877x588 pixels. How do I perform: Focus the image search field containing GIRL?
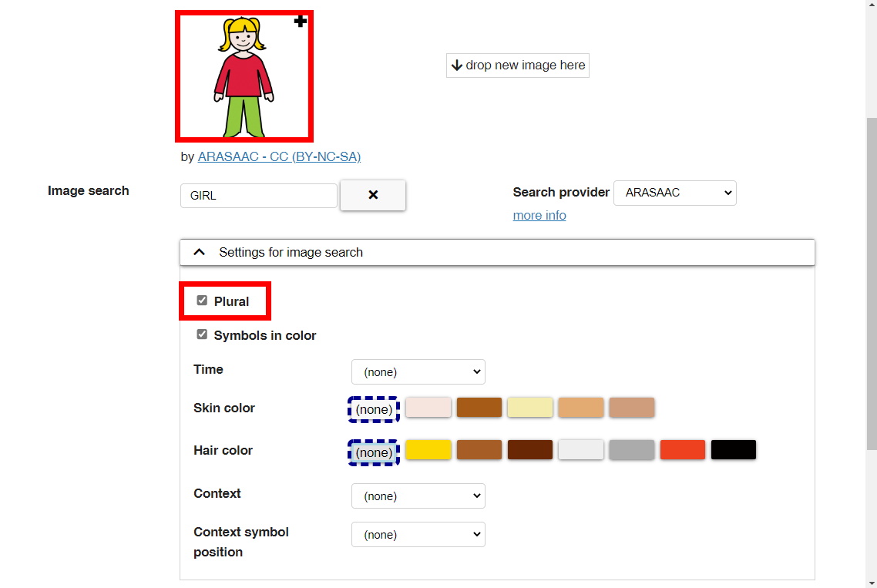[259, 196]
